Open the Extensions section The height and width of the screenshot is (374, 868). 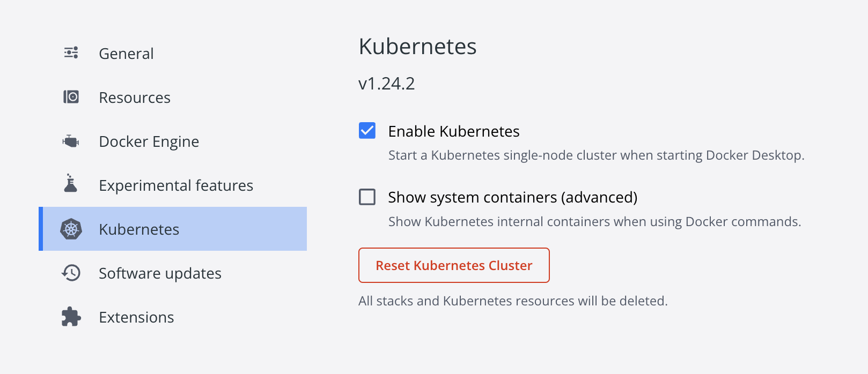pyautogui.click(x=136, y=317)
